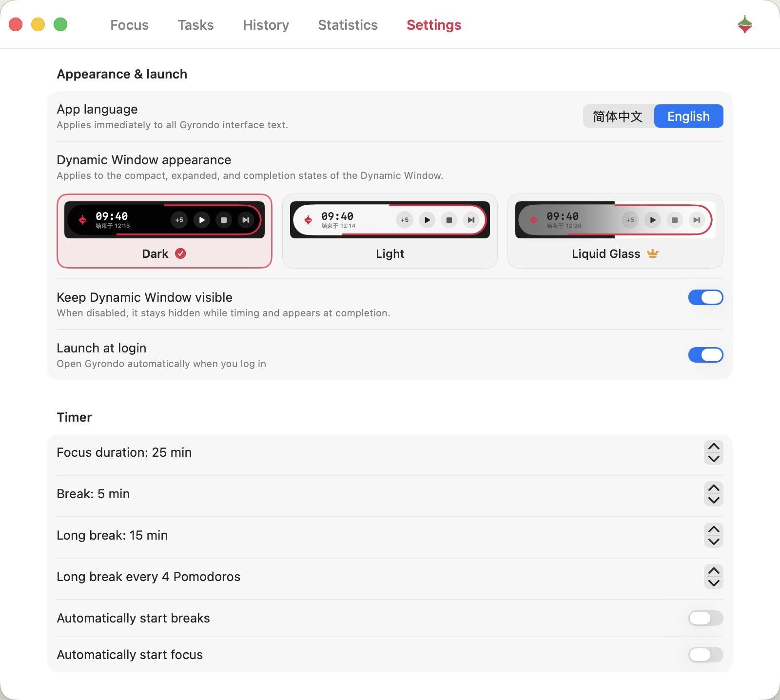780x700 pixels.
Task: Click stop icon in Liquid Glass preview
Action: click(x=675, y=220)
